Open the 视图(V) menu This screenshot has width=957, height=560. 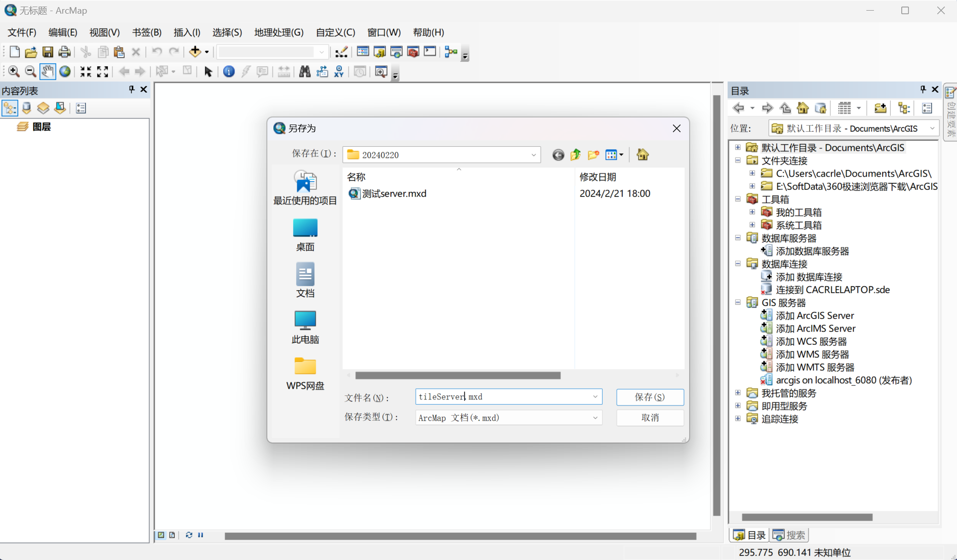tap(105, 32)
